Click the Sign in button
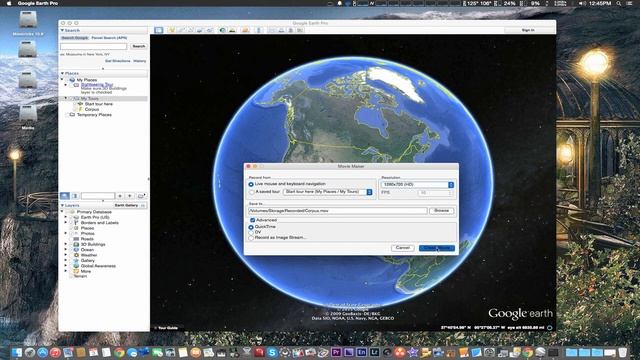 tap(528, 30)
